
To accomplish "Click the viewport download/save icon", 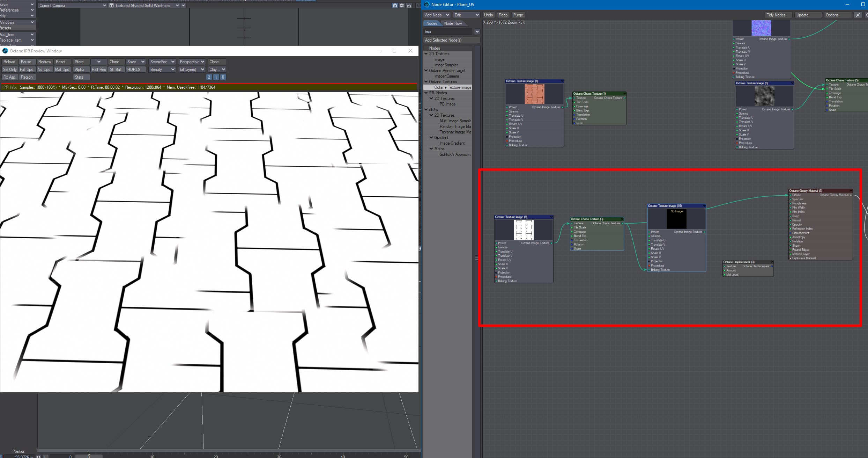I will point(409,6).
